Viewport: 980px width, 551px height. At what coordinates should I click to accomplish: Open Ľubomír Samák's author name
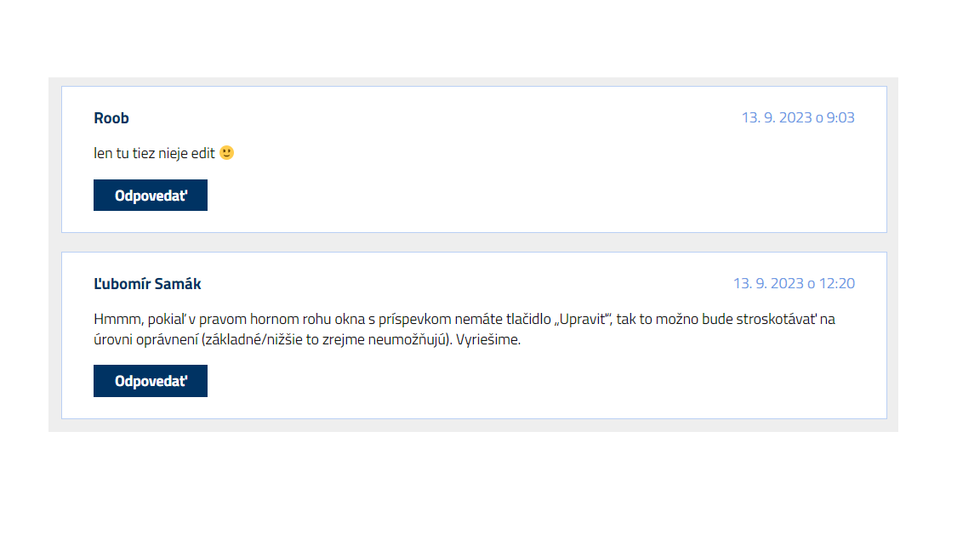pyautogui.click(x=147, y=284)
